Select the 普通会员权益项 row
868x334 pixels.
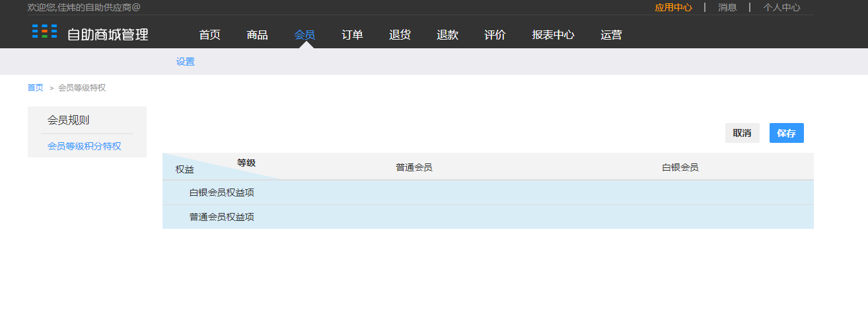pyautogui.click(x=488, y=217)
